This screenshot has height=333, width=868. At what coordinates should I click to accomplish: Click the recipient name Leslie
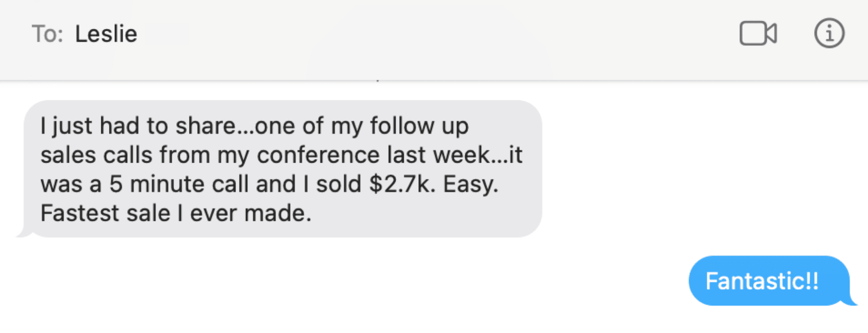[106, 34]
